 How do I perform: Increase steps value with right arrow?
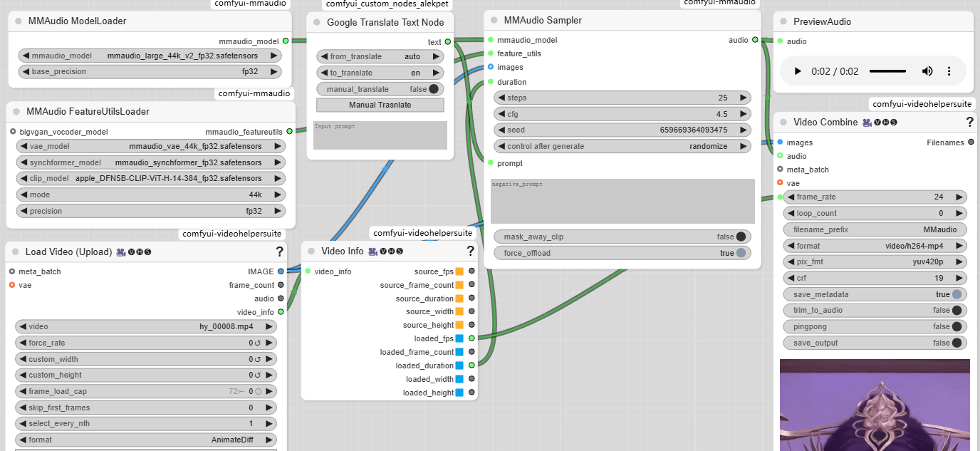pos(744,98)
